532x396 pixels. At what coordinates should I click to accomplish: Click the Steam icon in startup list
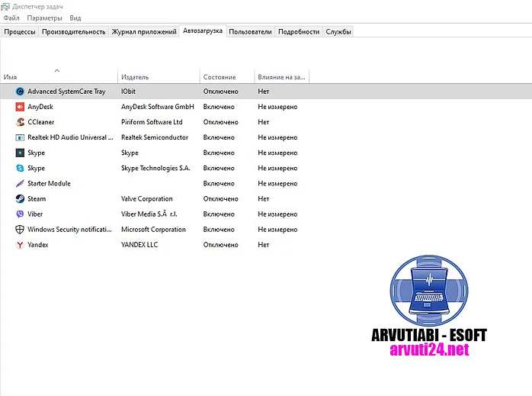tap(20, 198)
